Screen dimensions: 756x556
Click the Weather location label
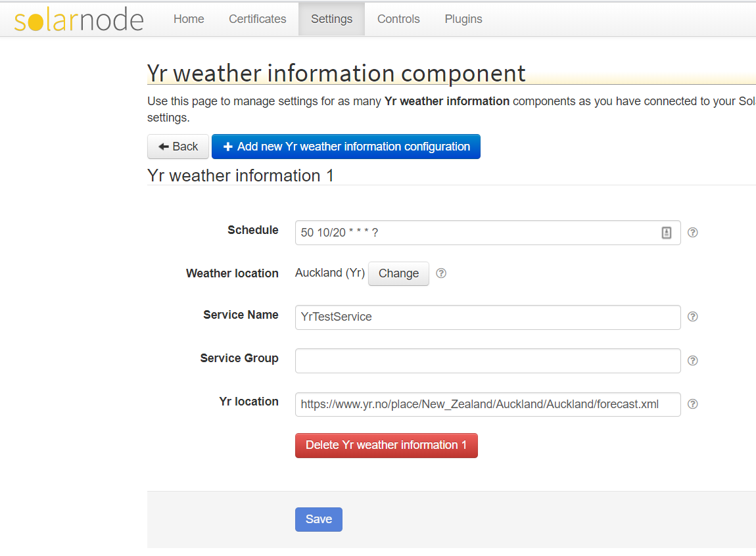[x=233, y=273]
